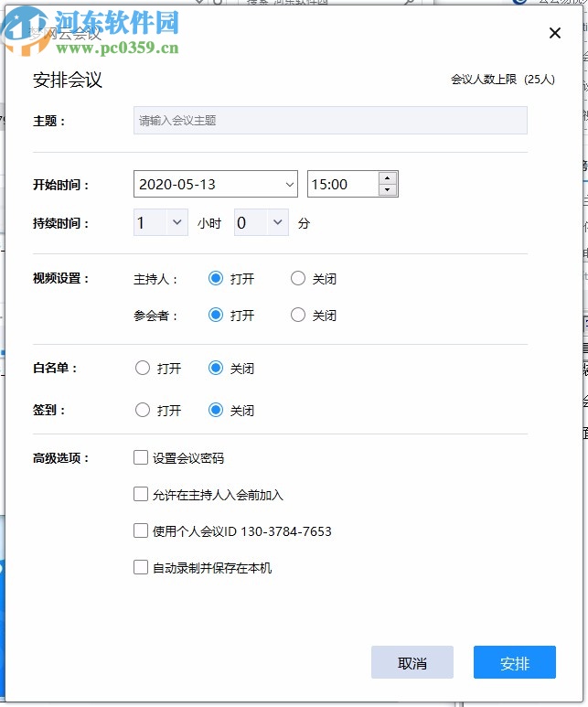Open the start date dropdown 2020-05-13
The image size is (588, 707).
click(x=216, y=184)
